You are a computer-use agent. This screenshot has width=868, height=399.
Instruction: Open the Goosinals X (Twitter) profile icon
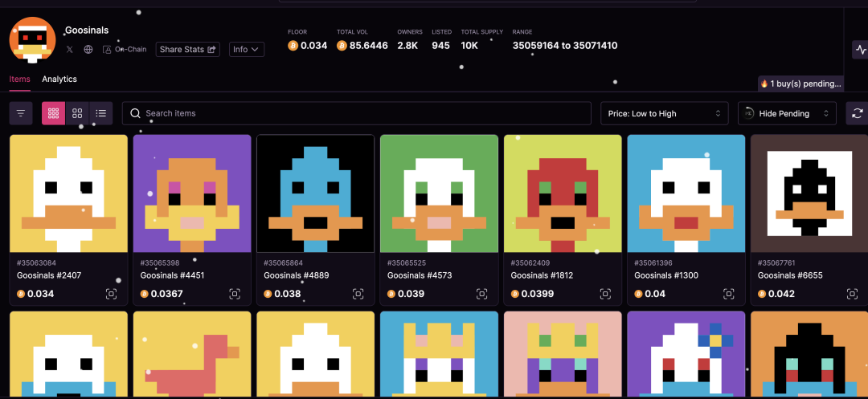(x=70, y=49)
